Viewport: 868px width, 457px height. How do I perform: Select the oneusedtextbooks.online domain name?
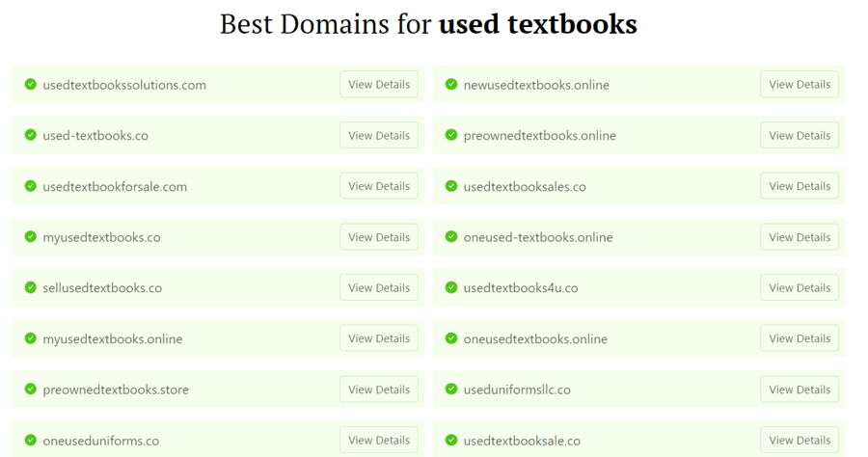coord(535,339)
